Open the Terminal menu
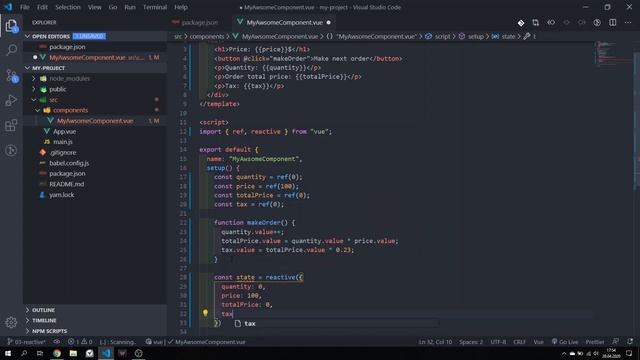 155,7
